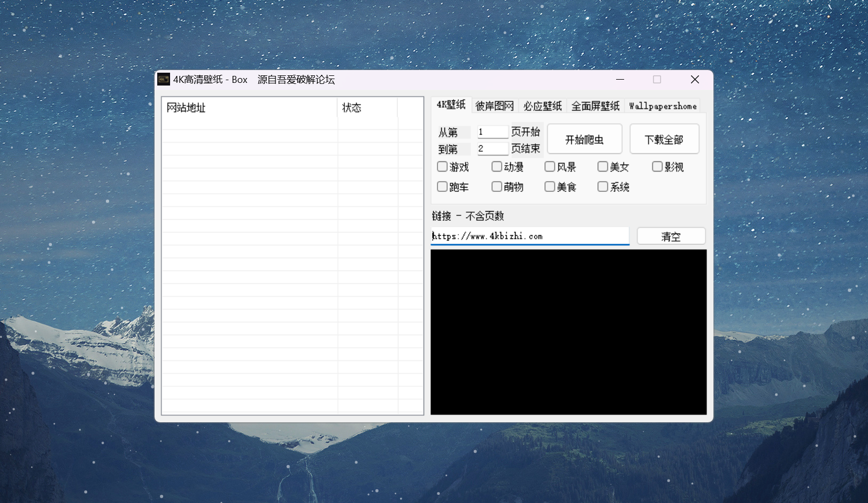Toggle the 影视 checkbox
The width and height of the screenshot is (868, 503).
[657, 167]
